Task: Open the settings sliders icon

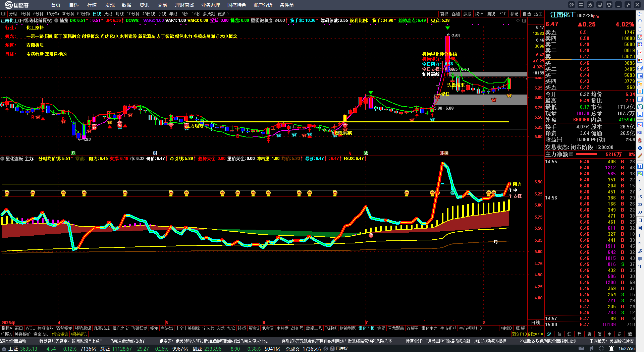Action: (581, 5)
